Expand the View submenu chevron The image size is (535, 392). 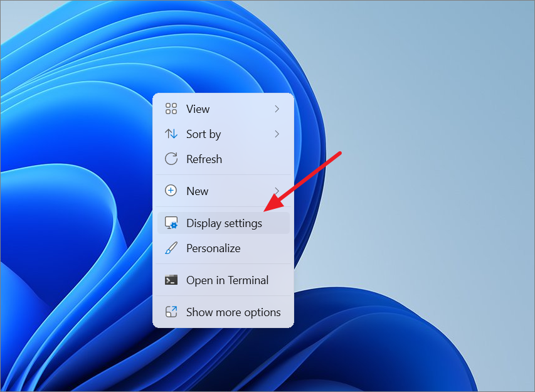[277, 109]
